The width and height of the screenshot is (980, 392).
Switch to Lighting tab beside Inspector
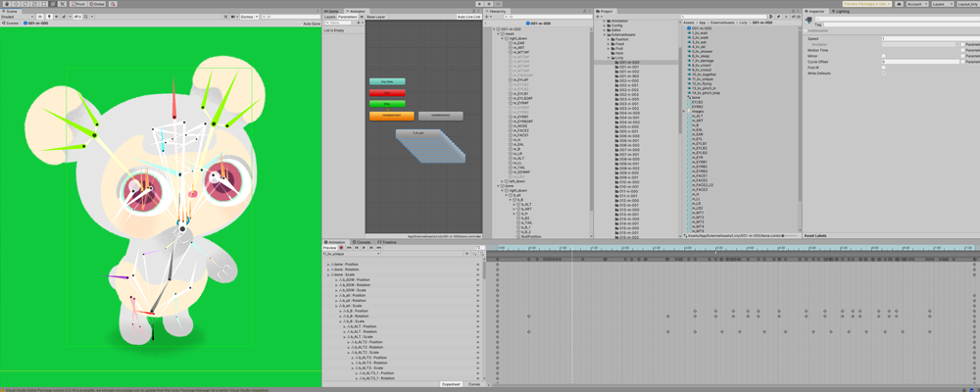[x=843, y=11]
